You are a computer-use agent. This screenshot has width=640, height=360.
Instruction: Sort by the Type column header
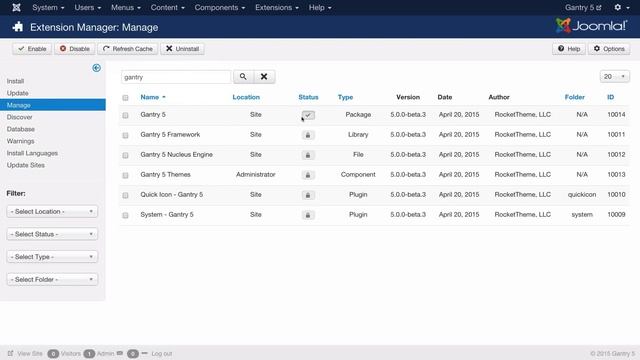click(x=345, y=97)
